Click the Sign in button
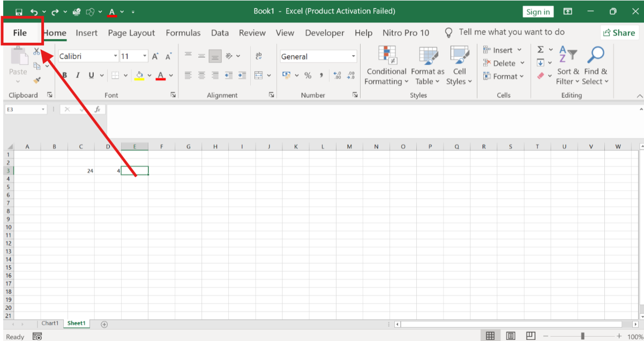 [x=537, y=12]
